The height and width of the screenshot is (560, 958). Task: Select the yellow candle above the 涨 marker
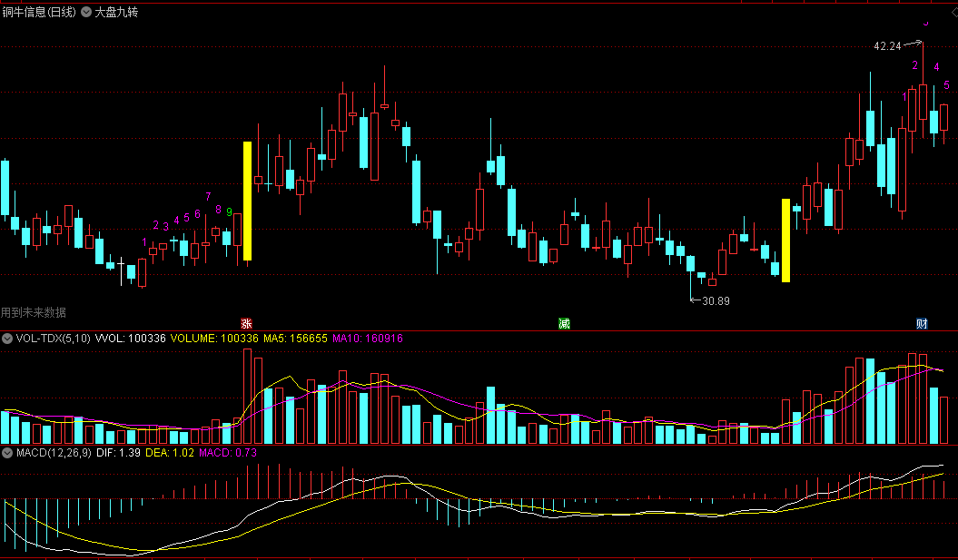coord(247,201)
